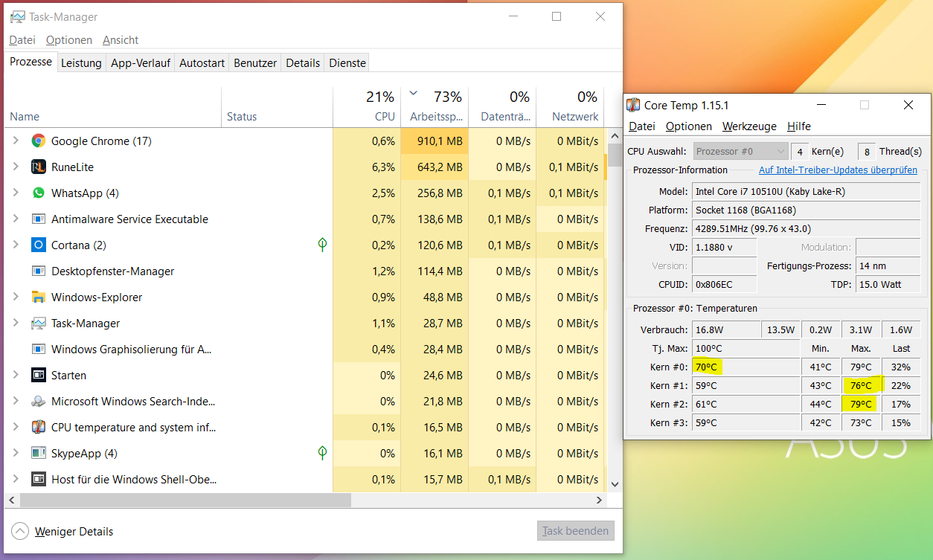933x560 pixels.
Task: Expand the SkypeApp process group
Action: (x=16, y=453)
